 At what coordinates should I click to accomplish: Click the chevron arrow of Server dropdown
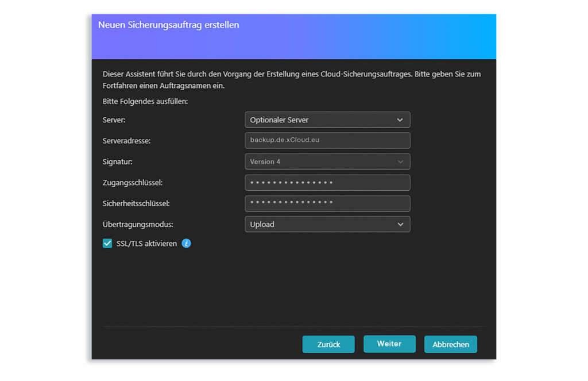[x=400, y=120]
